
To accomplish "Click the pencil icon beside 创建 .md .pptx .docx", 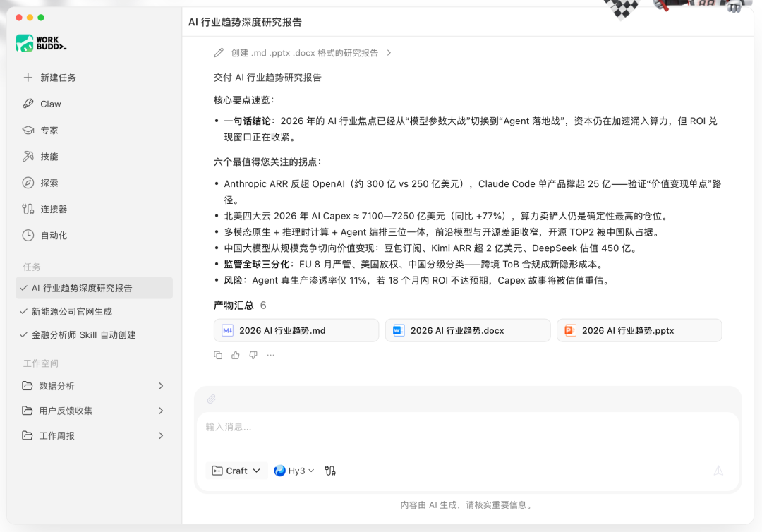I will [x=219, y=52].
